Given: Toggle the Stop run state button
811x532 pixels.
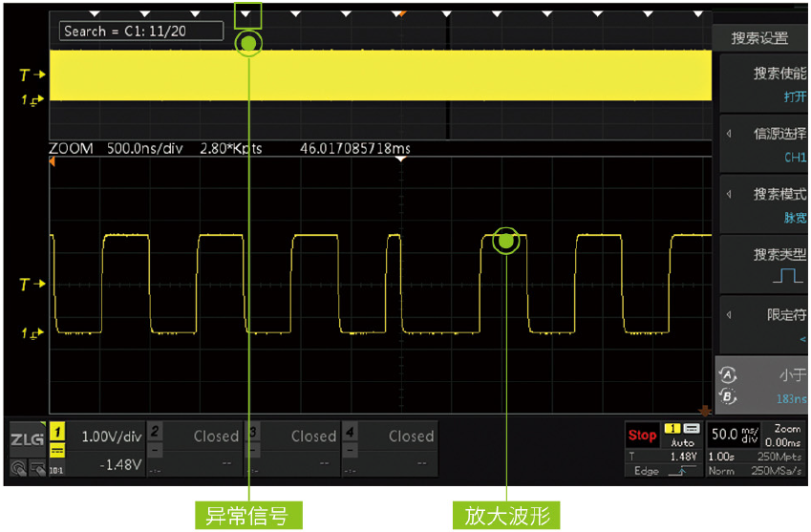Looking at the screenshot, I should coord(642,436).
